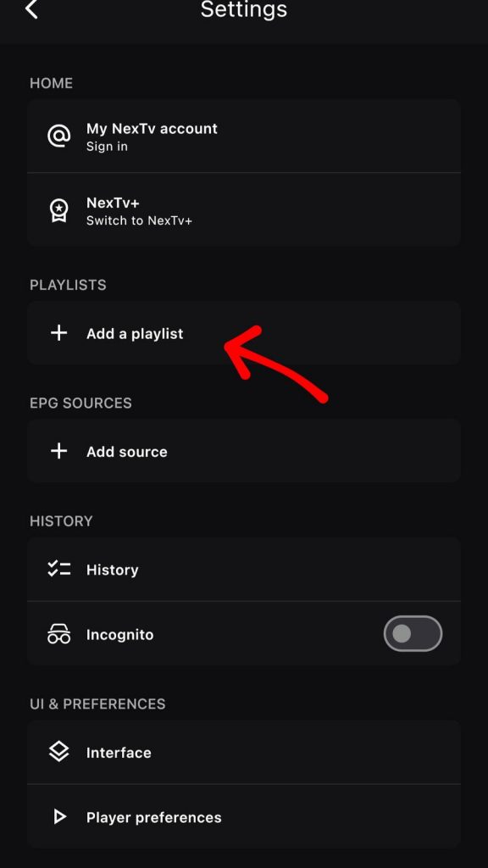This screenshot has width=488, height=868.
Task: Click the NexTv+ title text
Action: click(x=113, y=203)
